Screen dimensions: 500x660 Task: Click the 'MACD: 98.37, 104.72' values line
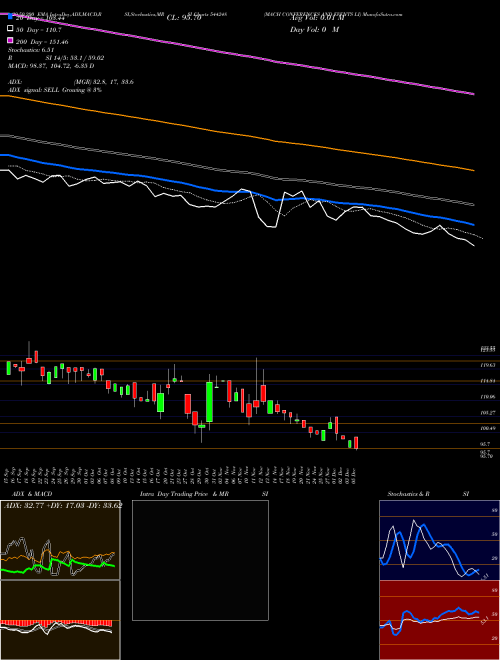click(51, 66)
